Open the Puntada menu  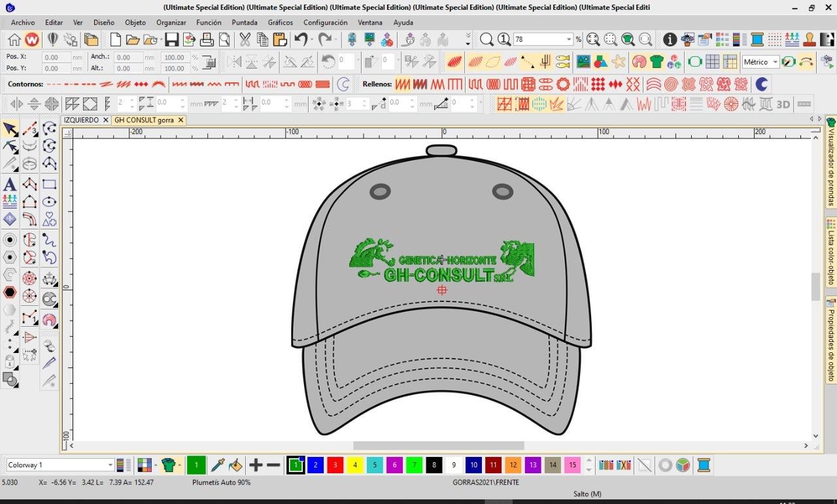[244, 22]
